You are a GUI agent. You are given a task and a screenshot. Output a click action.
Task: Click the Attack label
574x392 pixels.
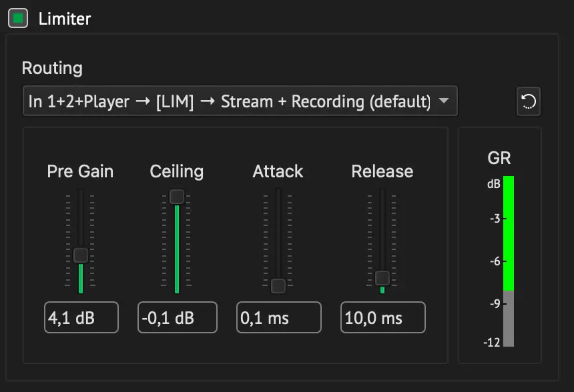278,171
